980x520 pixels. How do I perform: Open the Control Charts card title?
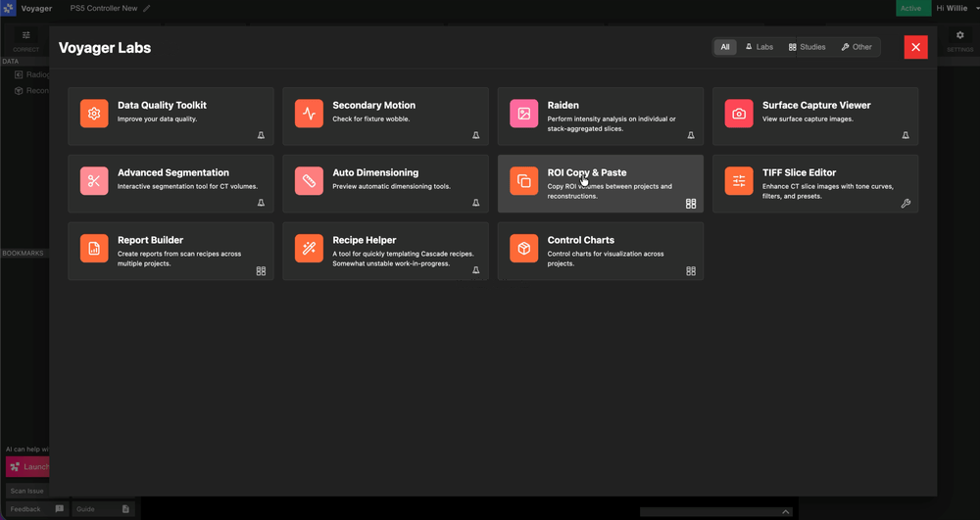coord(580,240)
